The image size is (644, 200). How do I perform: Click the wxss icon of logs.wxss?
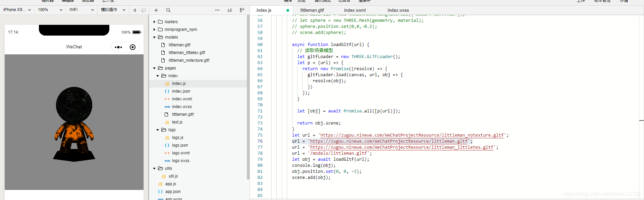(167, 161)
